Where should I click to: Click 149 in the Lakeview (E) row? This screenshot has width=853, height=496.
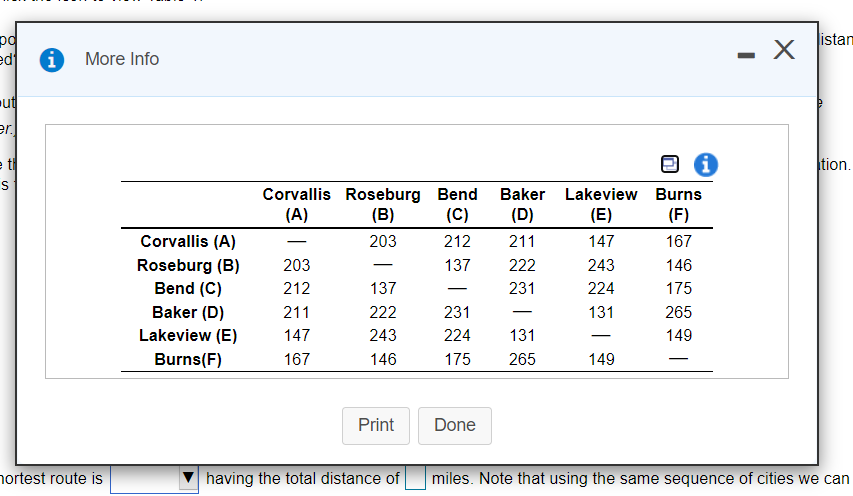pos(678,336)
